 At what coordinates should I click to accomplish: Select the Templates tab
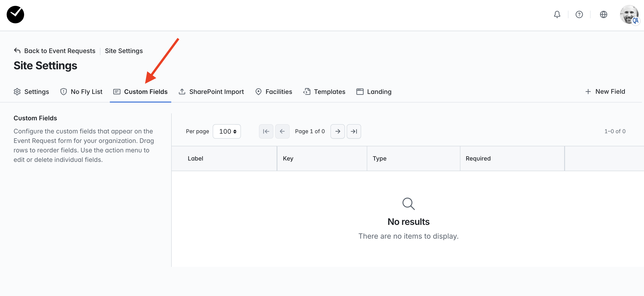coord(324,92)
